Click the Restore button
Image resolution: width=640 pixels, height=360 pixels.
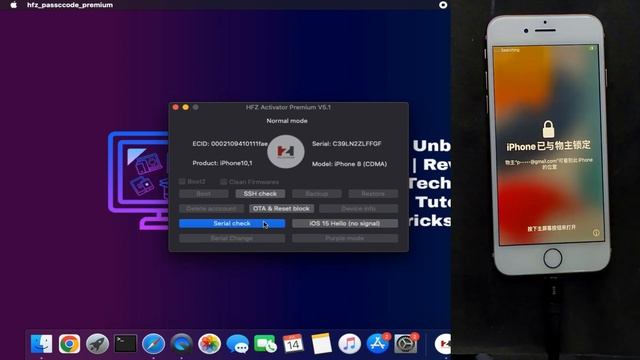(x=373, y=193)
